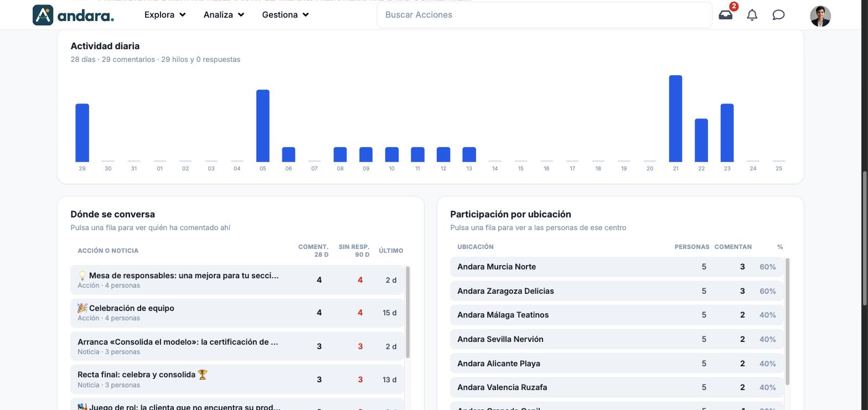Select the tallest bar for day 21
Image resolution: width=868 pixels, height=410 pixels.
(x=675, y=118)
